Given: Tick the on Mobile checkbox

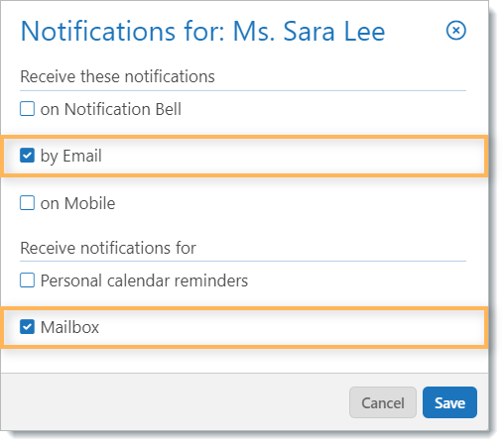Looking at the screenshot, I should click(27, 203).
